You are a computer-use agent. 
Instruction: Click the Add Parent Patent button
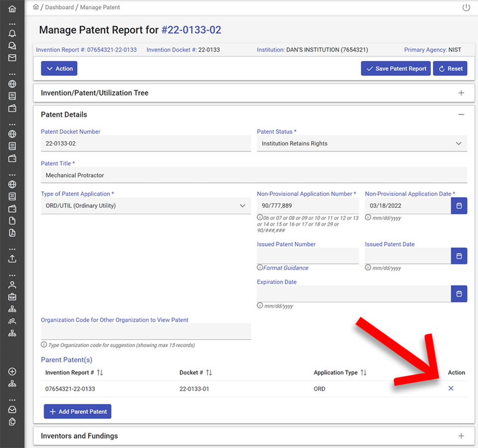click(x=77, y=411)
